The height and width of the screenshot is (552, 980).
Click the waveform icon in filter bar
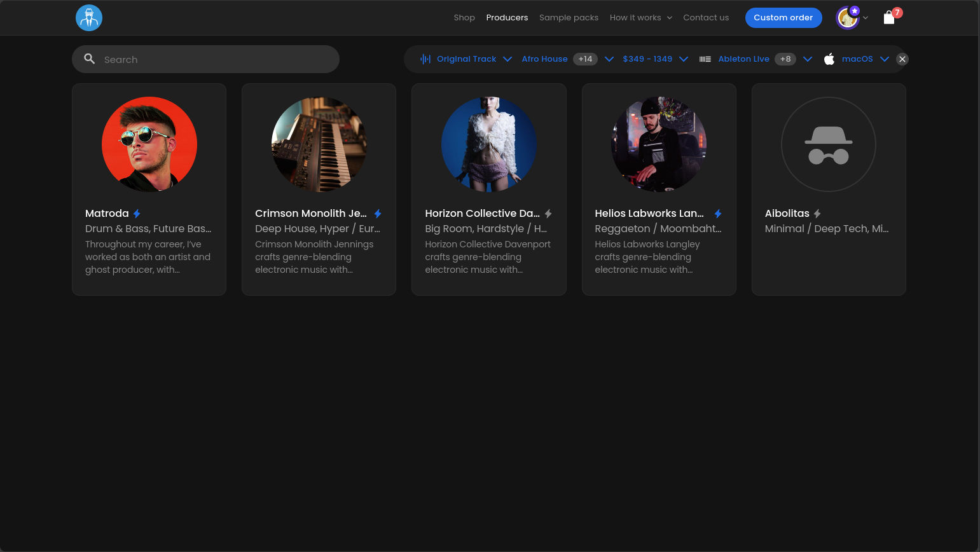(425, 59)
